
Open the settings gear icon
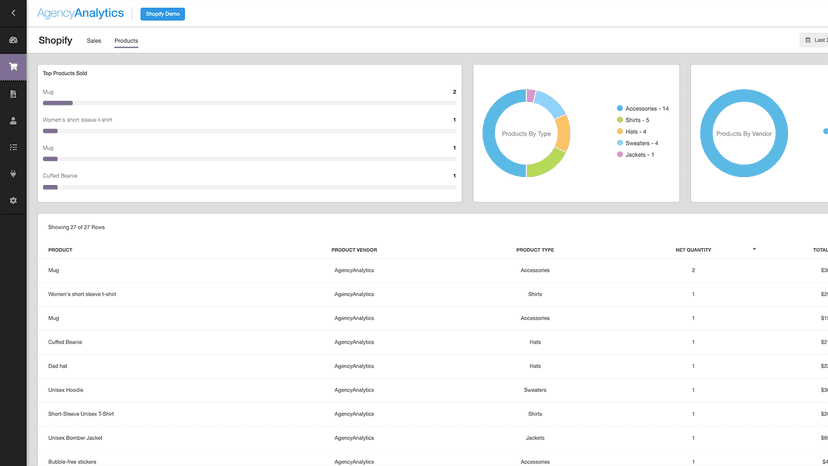point(13,201)
